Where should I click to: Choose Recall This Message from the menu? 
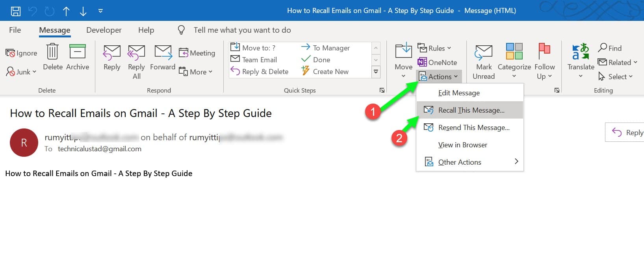tap(470, 110)
